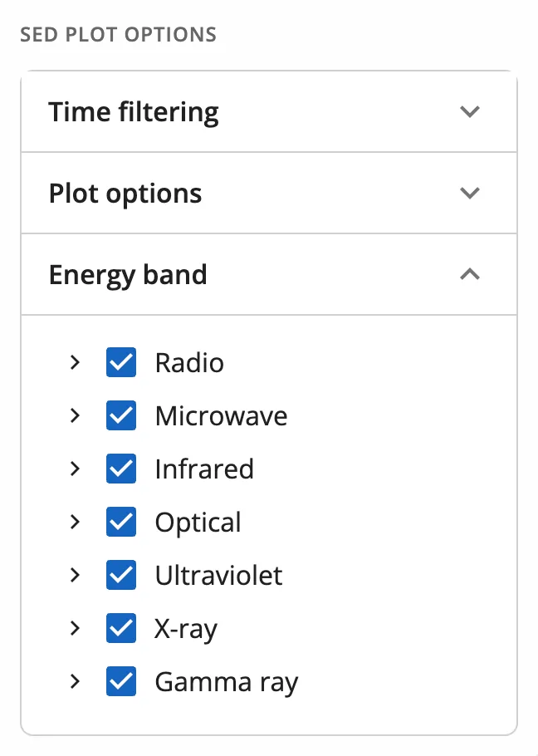Uncheck the Radio checkbox
This screenshot has width=538, height=756.
(x=121, y=362)
